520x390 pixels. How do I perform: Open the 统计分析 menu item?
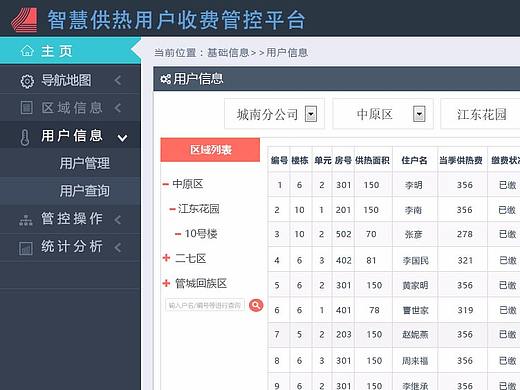tap(70, 247)
